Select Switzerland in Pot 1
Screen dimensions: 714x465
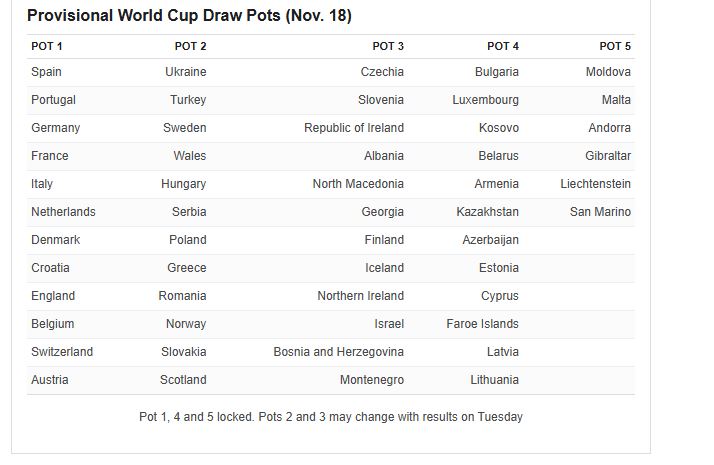pos(62,352)
